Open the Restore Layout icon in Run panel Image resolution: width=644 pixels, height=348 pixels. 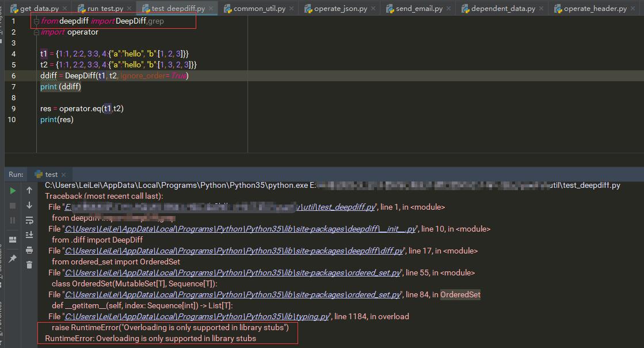(x=13, y=240)
